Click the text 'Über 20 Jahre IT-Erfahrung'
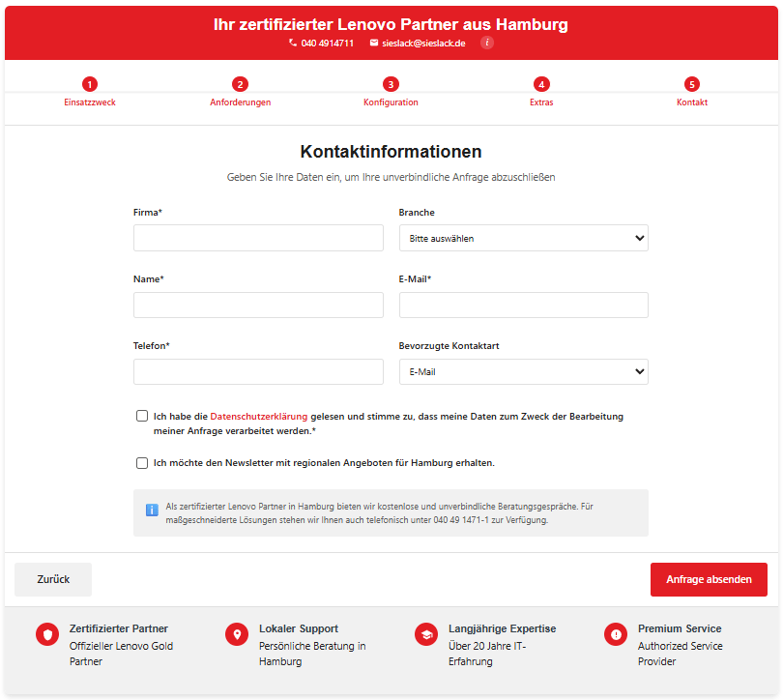The height and width of the screenshot is (700, 783). tap(487, 654)
